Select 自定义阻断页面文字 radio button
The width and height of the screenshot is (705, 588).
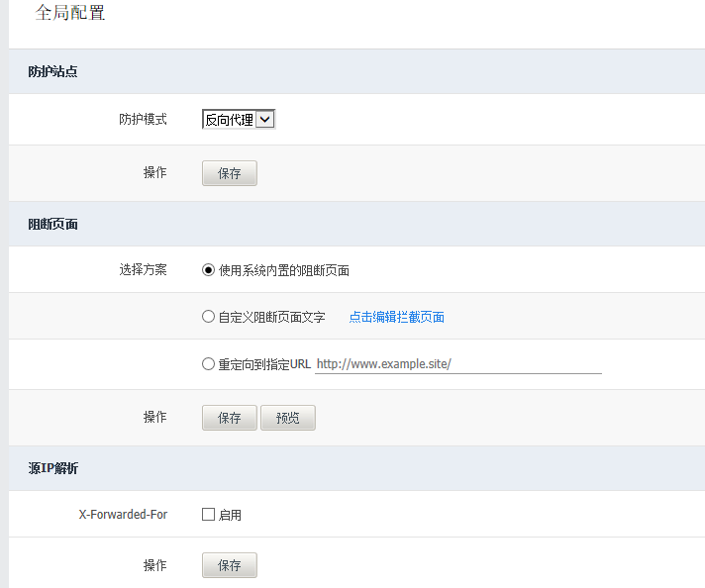[208, 317]
